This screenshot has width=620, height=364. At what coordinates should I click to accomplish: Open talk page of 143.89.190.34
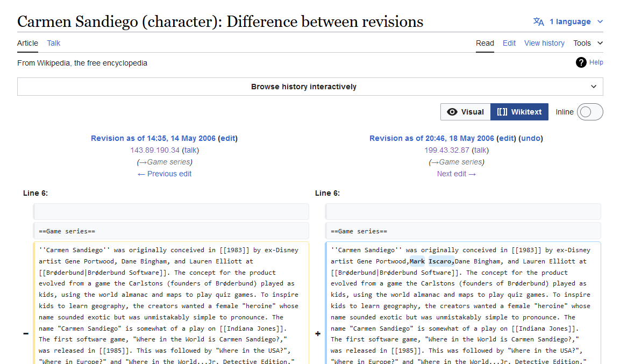point(190,150)
